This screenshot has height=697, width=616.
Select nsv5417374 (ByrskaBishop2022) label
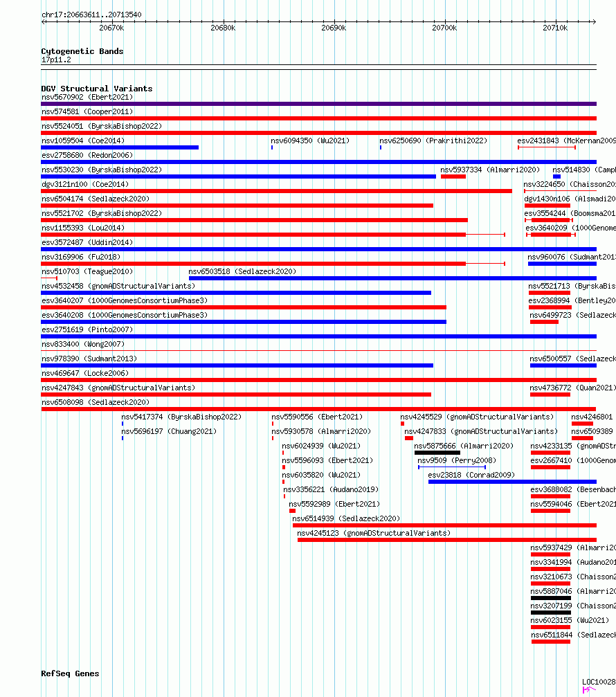pos(181,417)
